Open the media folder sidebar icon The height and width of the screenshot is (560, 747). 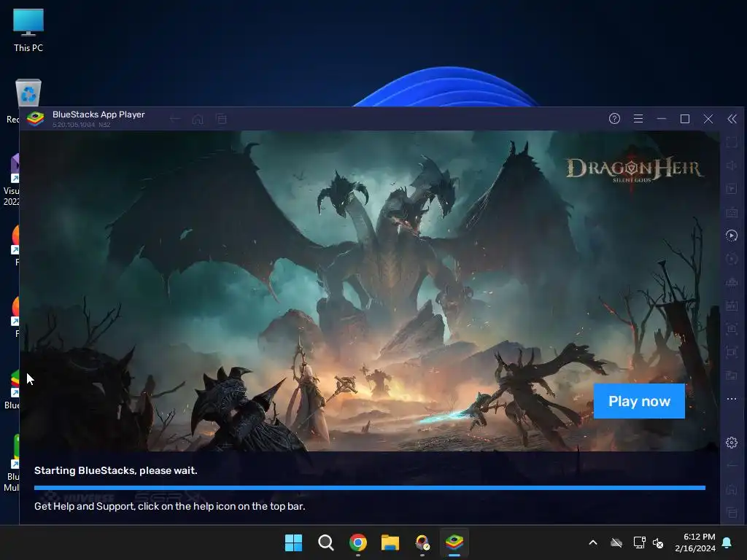point(732,376)
